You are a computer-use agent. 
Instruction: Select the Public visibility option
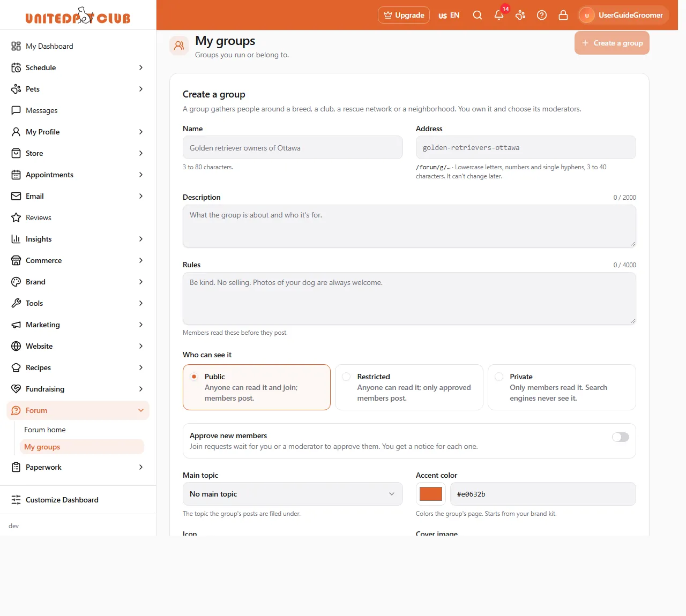(x=257, y=387)
